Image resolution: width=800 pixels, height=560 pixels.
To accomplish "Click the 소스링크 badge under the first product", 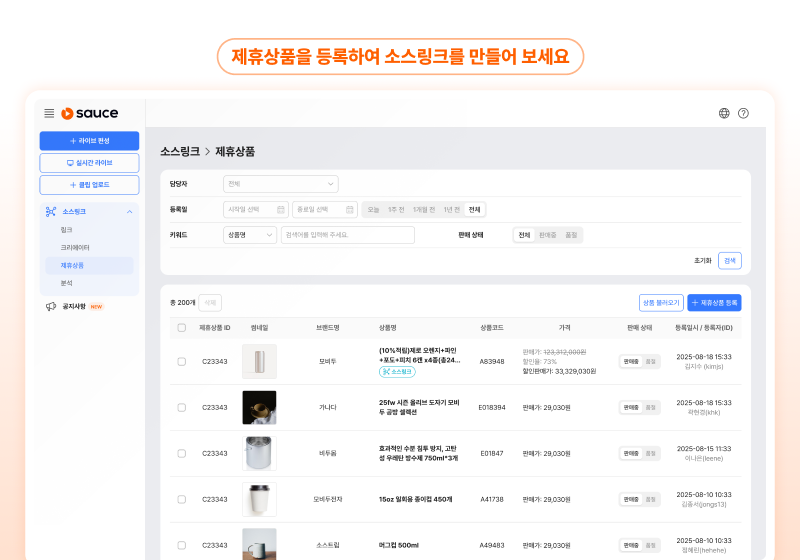I will point(397,372).
